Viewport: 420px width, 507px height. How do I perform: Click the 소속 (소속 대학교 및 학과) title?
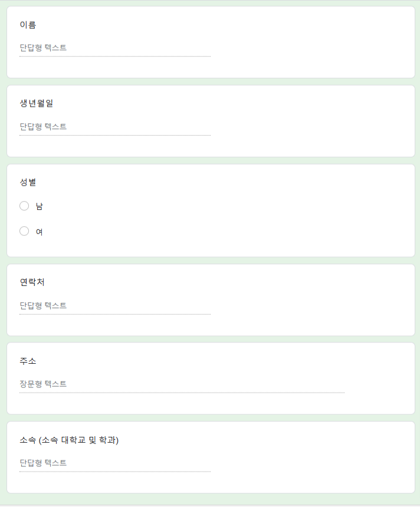(69, 440)
